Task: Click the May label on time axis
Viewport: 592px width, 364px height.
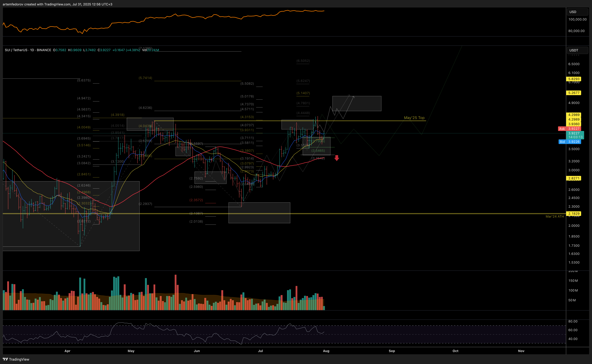Action: click(131, 351)
